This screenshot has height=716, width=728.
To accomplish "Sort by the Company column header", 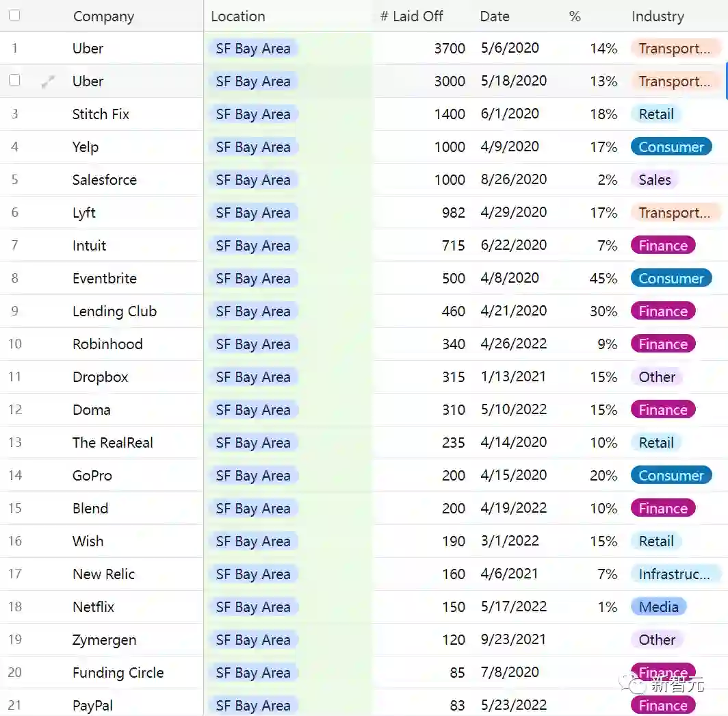I will [103, 16].
